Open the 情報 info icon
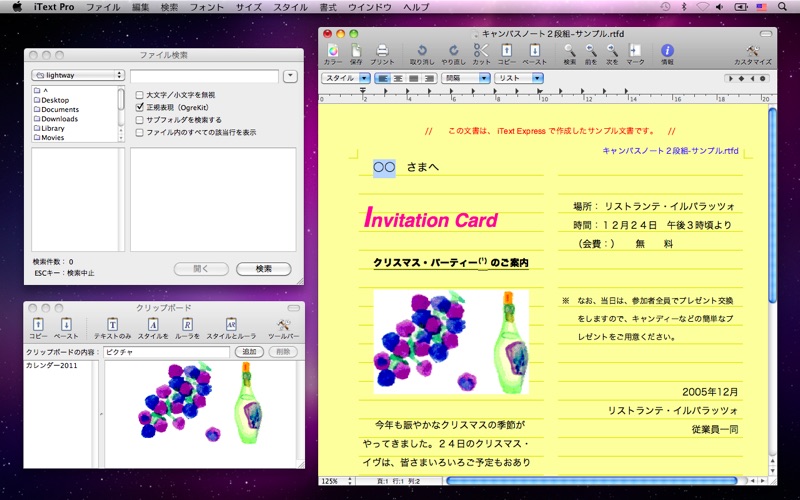Viewport: 800px width, 500px height. tap(667, 51)
